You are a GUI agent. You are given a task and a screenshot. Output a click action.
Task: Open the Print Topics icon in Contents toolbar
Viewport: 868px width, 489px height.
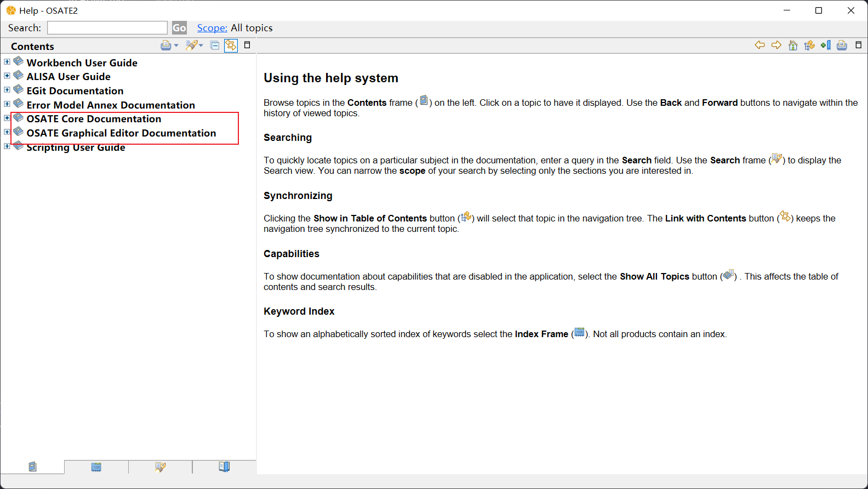(x=165, y=46)
